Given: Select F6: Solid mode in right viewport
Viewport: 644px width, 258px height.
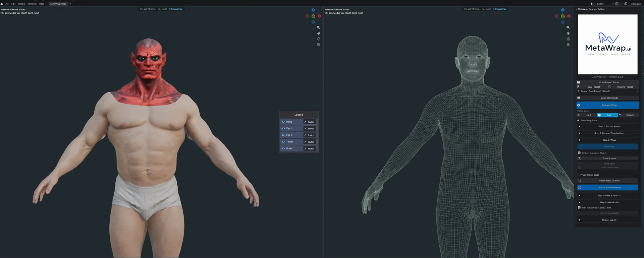Looking at the screenshot, I should [x=486, y=9].
